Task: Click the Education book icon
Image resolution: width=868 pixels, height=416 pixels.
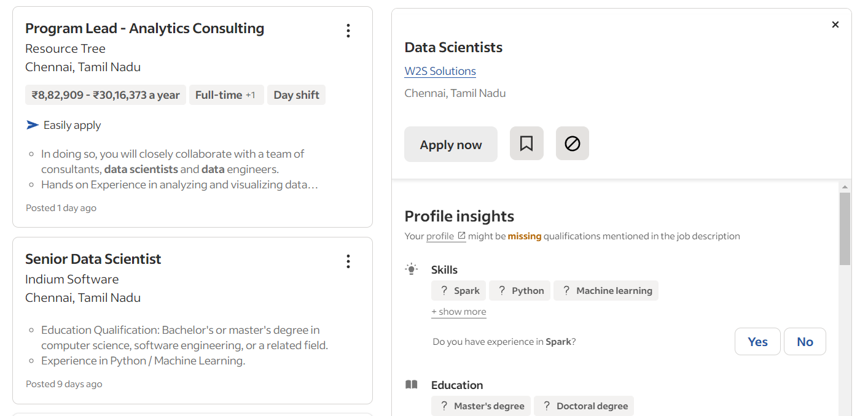Action: click(x=411, y=384)
